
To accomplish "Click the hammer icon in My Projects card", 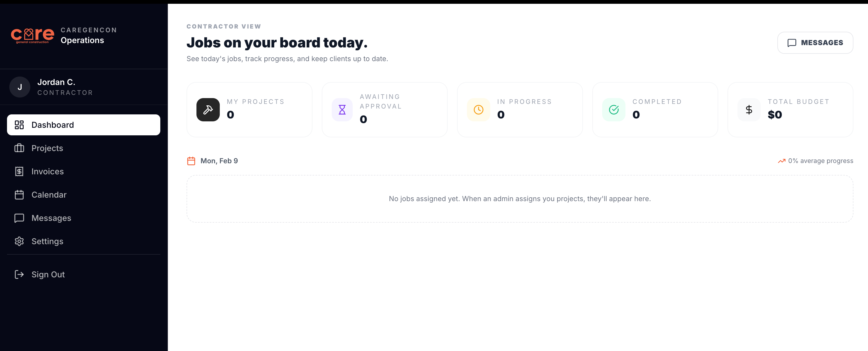I will coord(208,110).
